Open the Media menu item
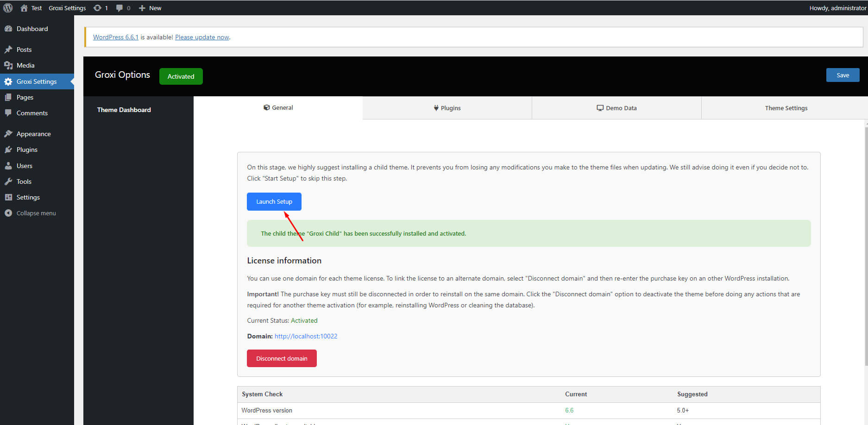The image size is (868, 425). [x=37, y=65]
